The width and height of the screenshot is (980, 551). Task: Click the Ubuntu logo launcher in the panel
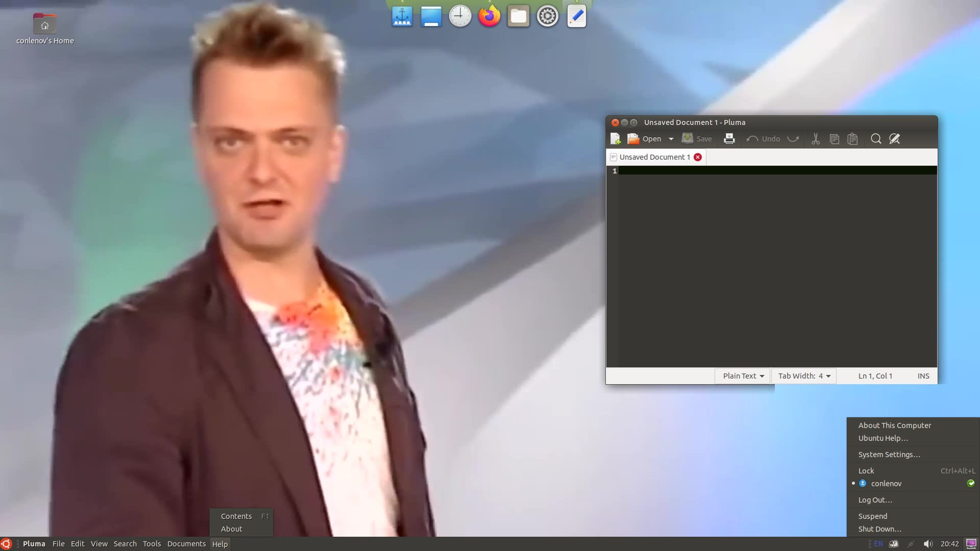6,544
